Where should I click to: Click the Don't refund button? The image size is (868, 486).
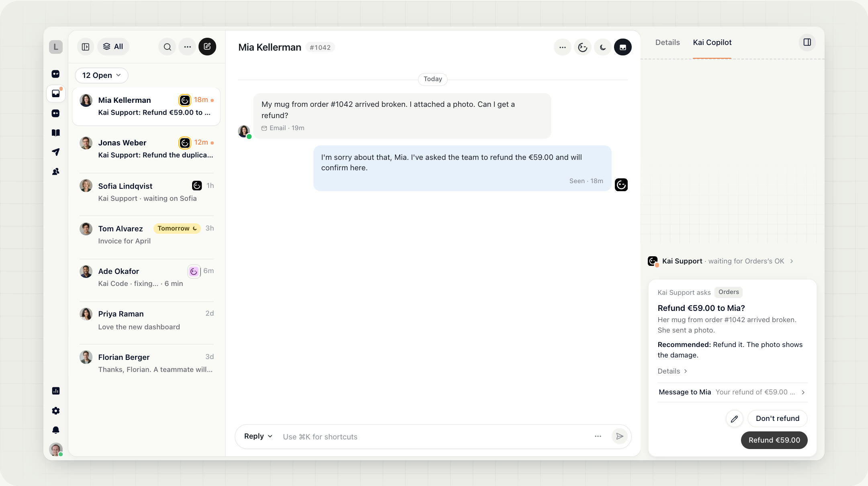coord(778,419)
